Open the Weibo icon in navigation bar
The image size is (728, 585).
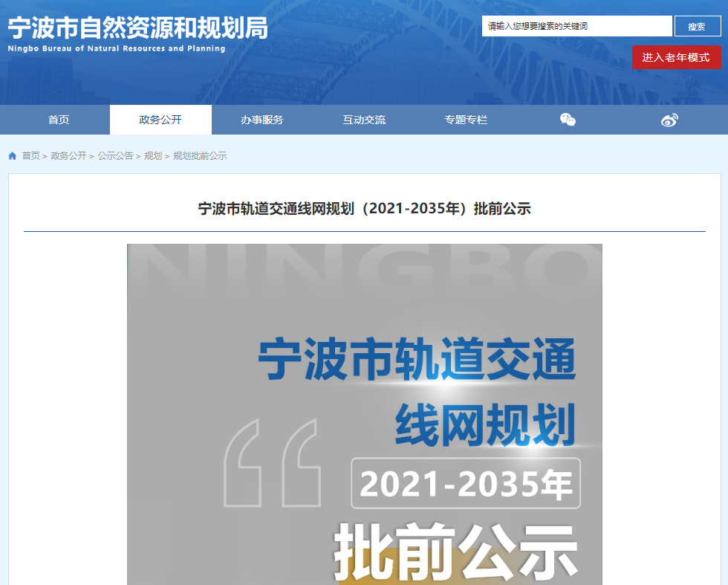tap(669, 120)
